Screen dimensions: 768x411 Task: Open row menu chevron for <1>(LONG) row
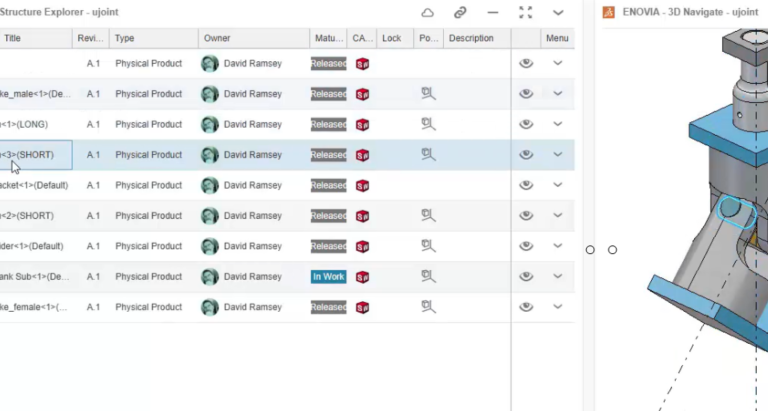(x=557, y=124)
